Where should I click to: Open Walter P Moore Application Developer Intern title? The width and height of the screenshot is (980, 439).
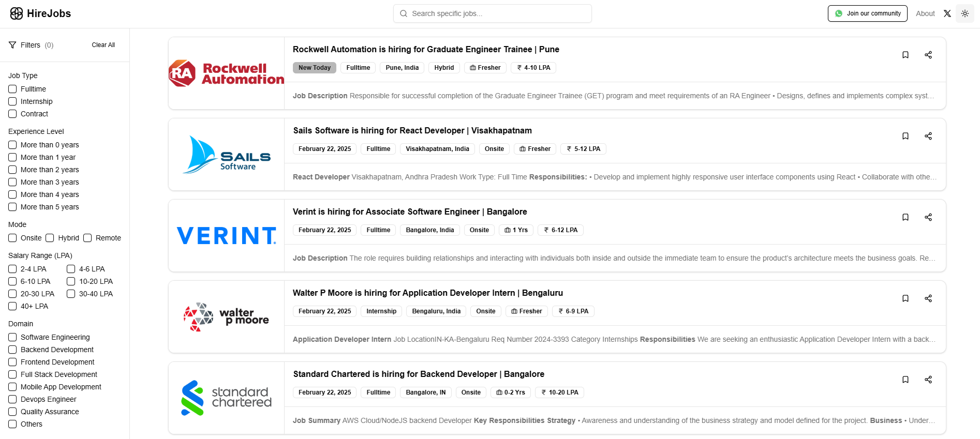(428, 293)
